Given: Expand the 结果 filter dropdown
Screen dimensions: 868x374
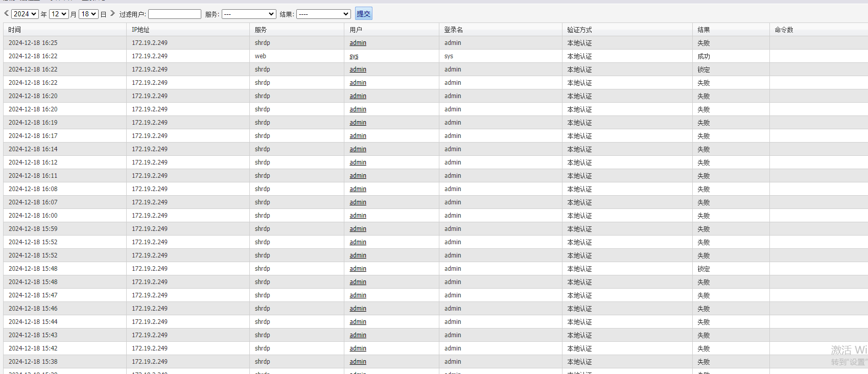Looking at the screenshot, I should (x=323, y=14).
